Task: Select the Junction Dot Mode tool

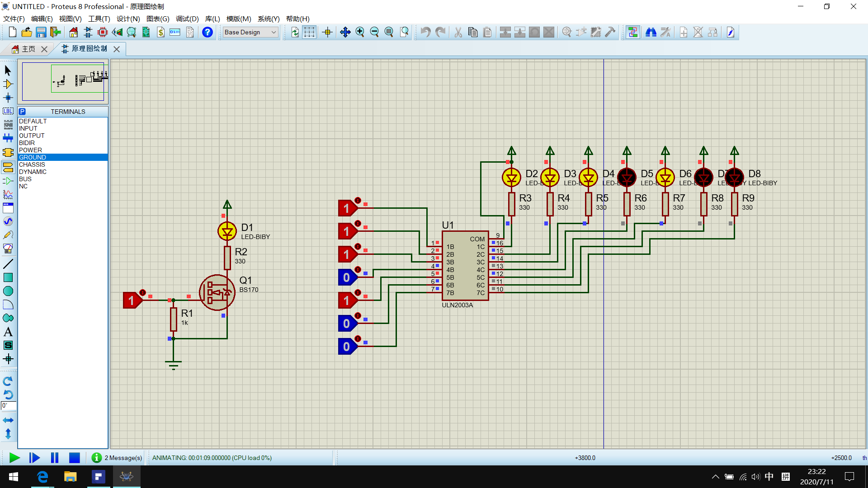Action: point(8,98)
